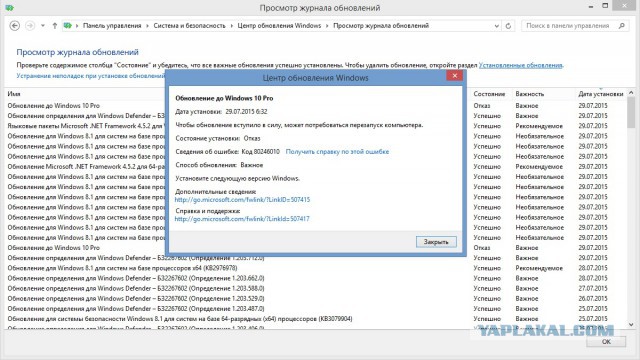Close the 'Центр обновления Windows' dialog with X

454,76
